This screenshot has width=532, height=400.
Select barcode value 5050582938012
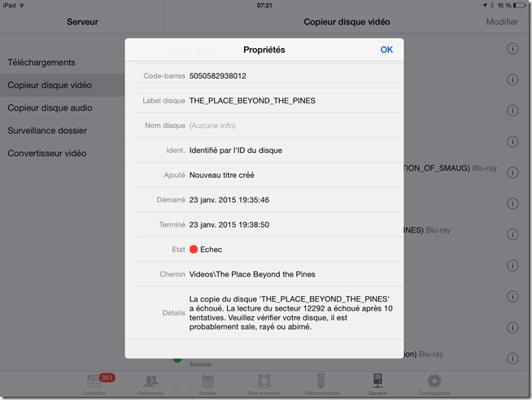tap(218, 76)
